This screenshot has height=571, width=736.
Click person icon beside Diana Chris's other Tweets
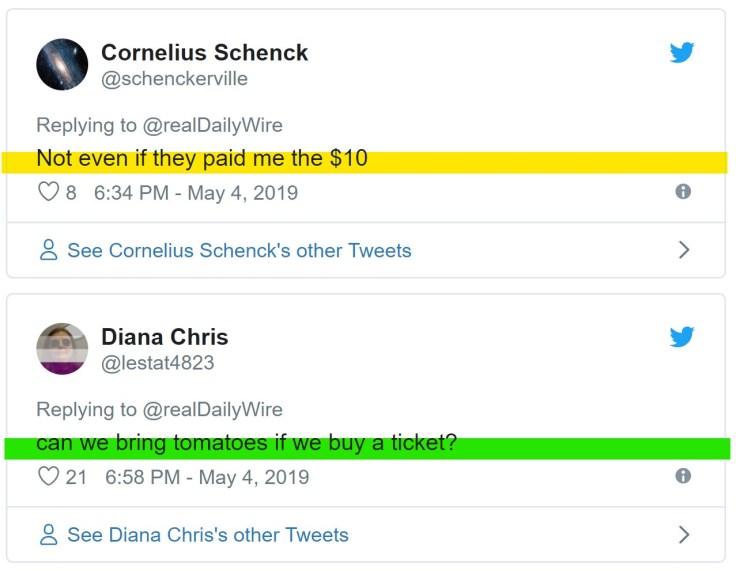coord(48,535)
